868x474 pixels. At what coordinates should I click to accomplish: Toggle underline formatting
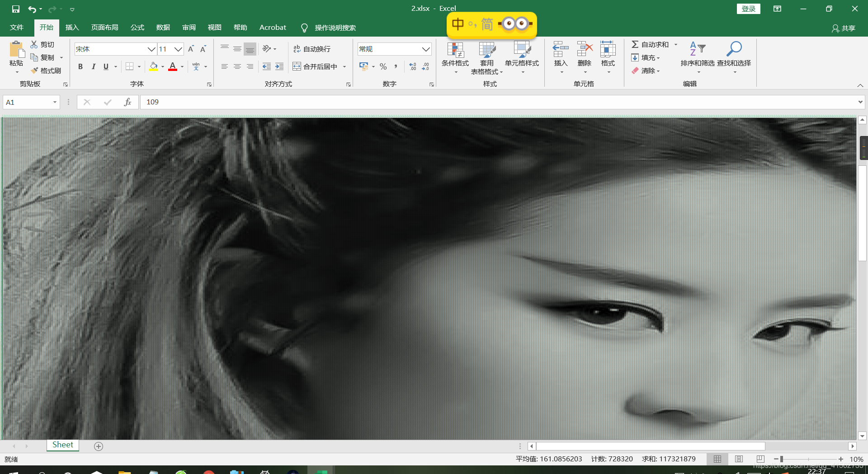coord(106,66)
